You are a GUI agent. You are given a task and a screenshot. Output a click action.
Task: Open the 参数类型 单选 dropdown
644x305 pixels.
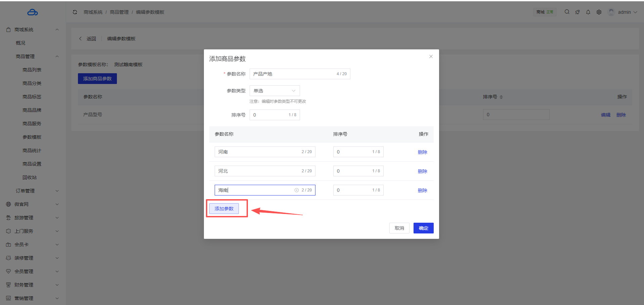point(274,91)
